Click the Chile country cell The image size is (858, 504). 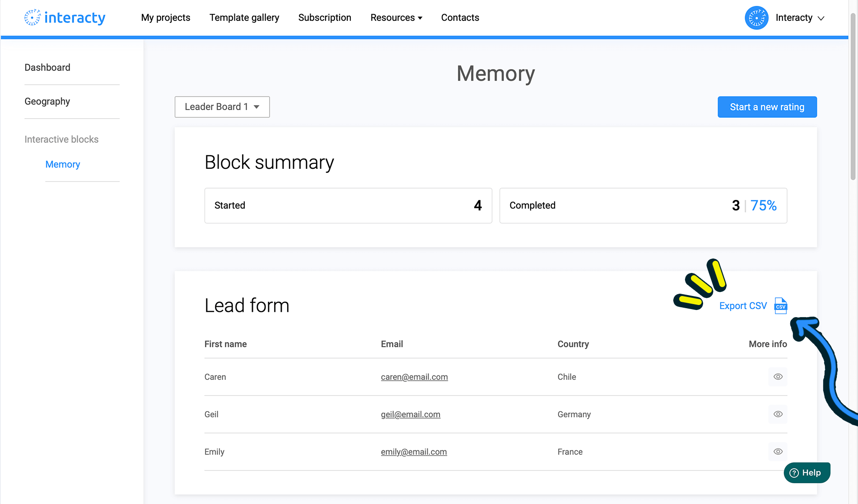tap(567, 377)
